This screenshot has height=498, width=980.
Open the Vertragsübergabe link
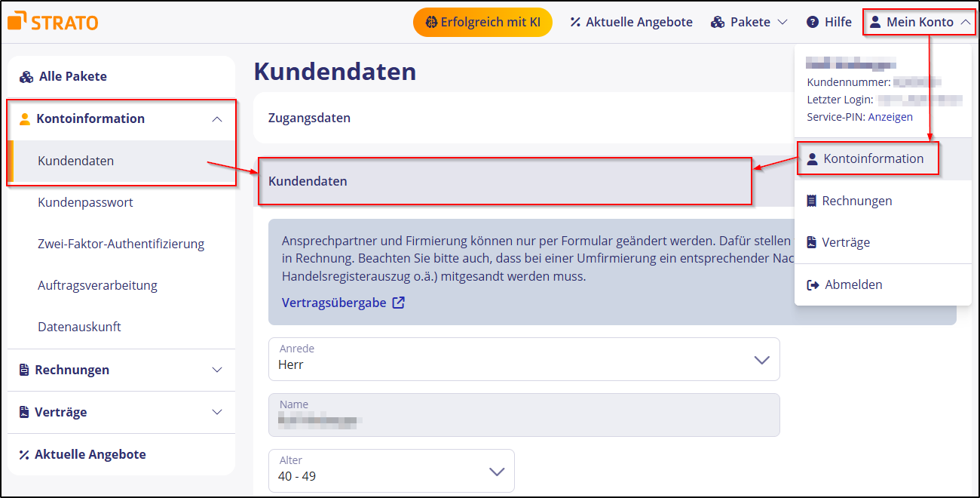335,302
